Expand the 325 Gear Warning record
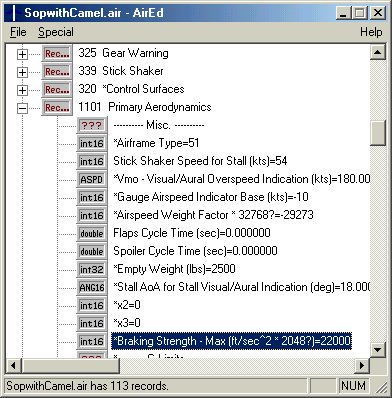The height and width of the screenshot is (398, 392). [x=22, y=54]
